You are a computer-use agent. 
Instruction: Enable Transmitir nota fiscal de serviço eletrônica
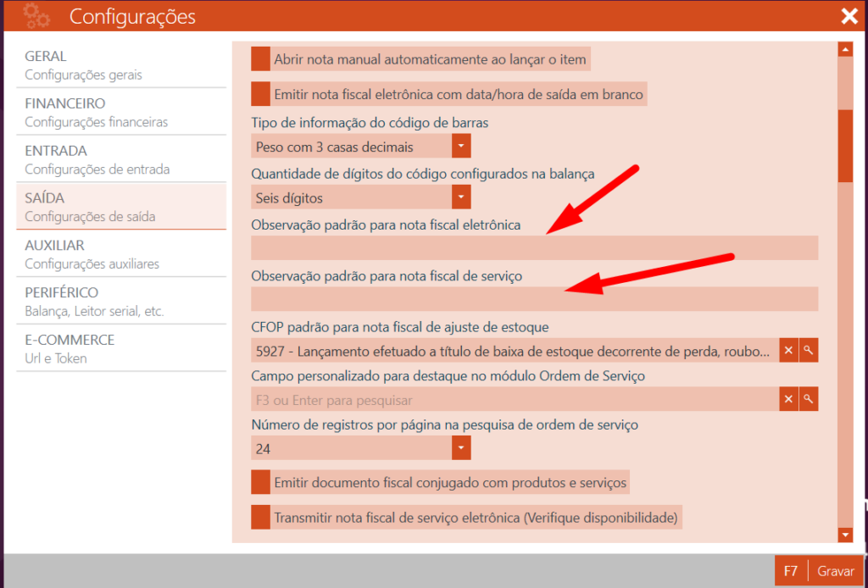point(260,517)
